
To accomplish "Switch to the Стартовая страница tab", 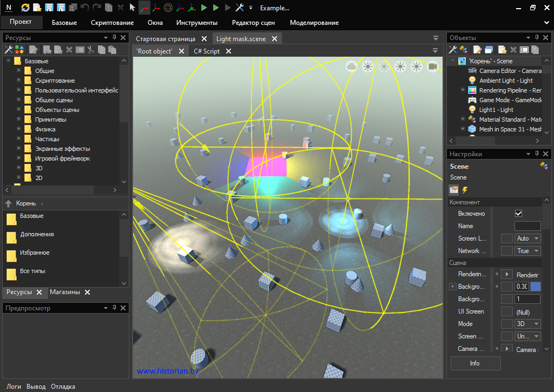I will (x=166, y=39).
